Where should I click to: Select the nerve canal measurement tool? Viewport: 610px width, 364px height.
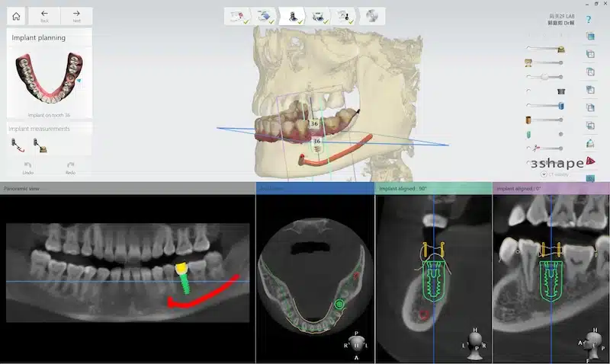pyautogui.click(x=18, y=145)
